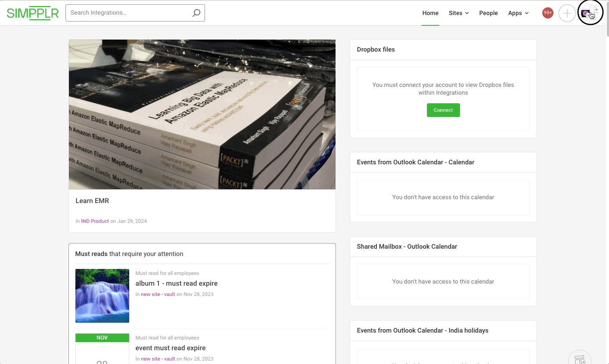The height and width of the screenshot is (364, 609).
Task: Expand the Apps dropdown
Action: click(518, 13)
